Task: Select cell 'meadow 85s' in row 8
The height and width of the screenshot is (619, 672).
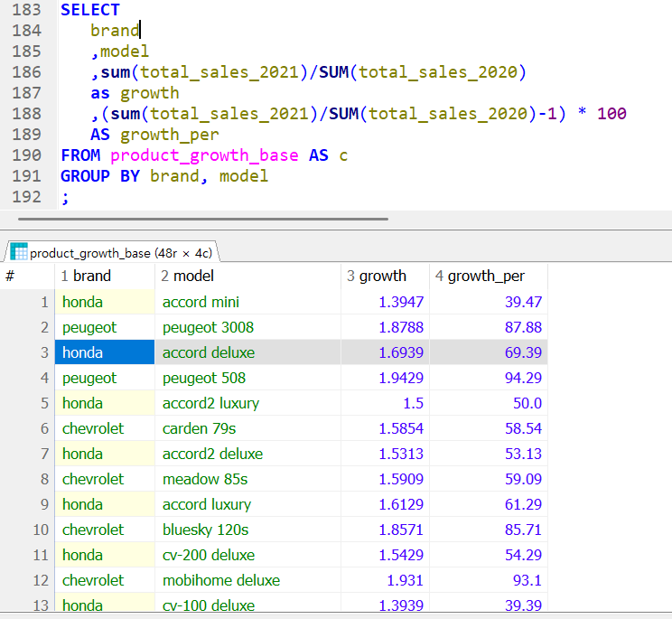Action: click(247, 479)
